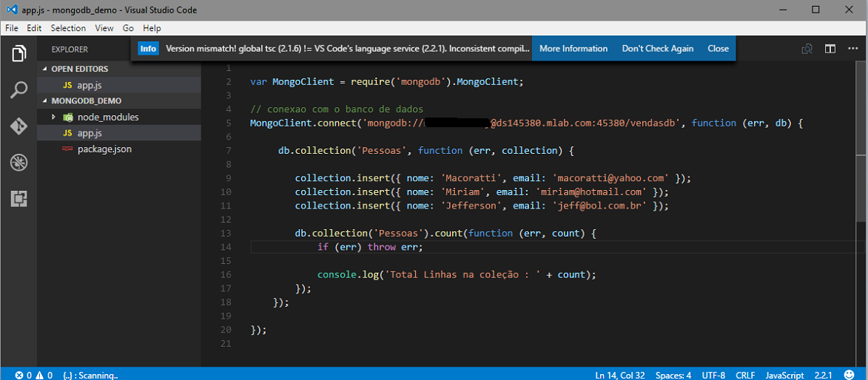868x380 pixels.
Task: Change the CRLF line ending setting
Action: pyautogui.click(x=745, y=375)
